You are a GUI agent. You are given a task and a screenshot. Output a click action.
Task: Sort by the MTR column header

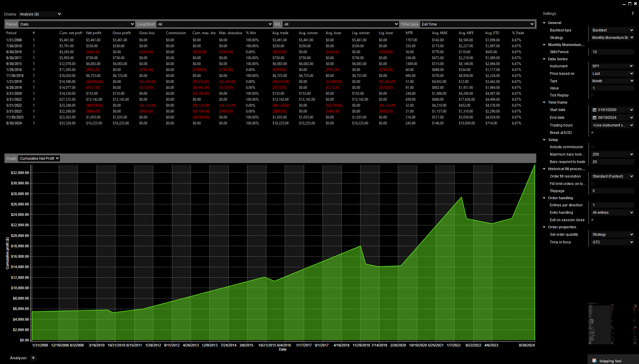(409, 33)
